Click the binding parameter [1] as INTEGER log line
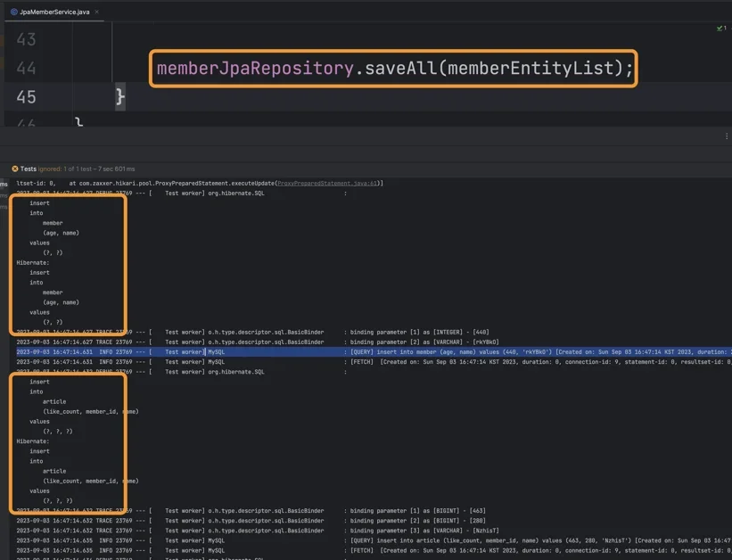Image resolution: width=732 pixels, height=560 pixels. 252,332
